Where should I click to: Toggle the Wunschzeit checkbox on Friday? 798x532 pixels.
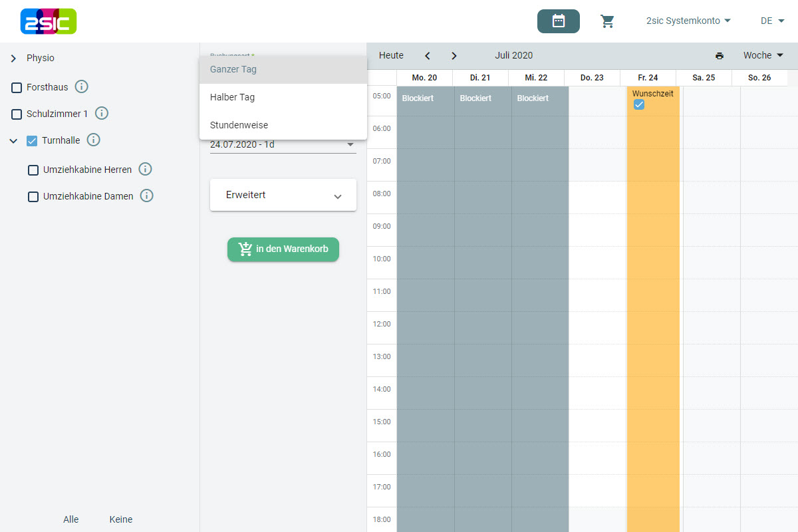pos(639,105)
